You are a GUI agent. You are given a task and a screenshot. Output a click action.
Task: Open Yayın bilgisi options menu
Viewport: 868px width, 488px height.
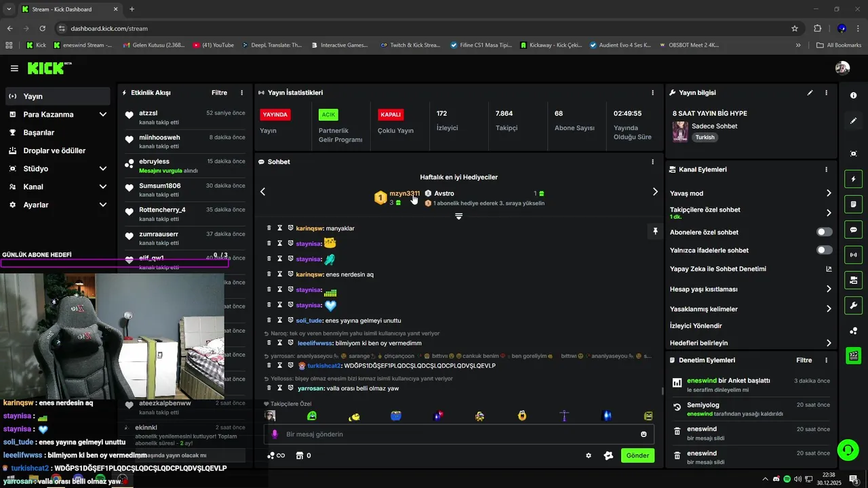[x=826, y=93]
